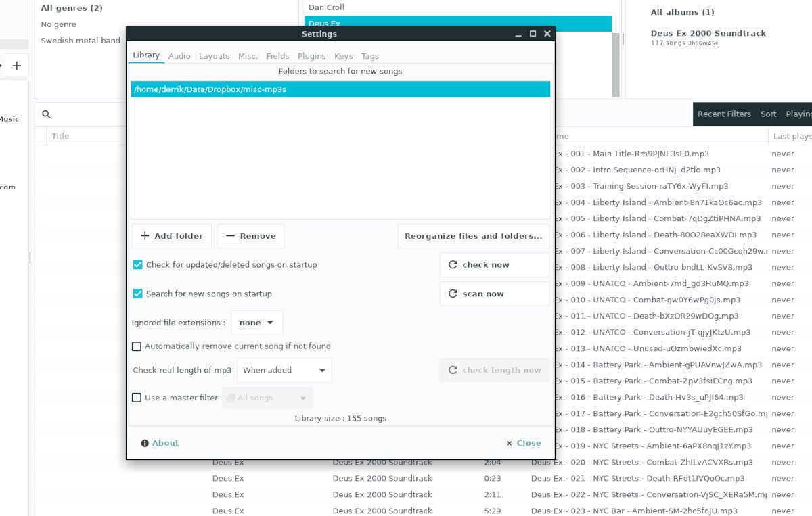Screen dimensions: 812x516
Task: Switch to the Audio settings tab
Action: 179,56
